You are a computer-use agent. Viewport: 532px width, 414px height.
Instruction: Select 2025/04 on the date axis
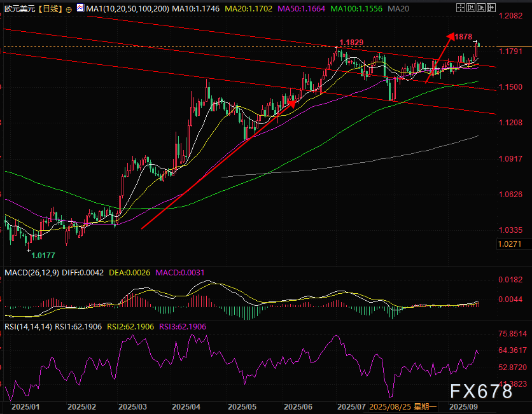click(x=186, y=406)
